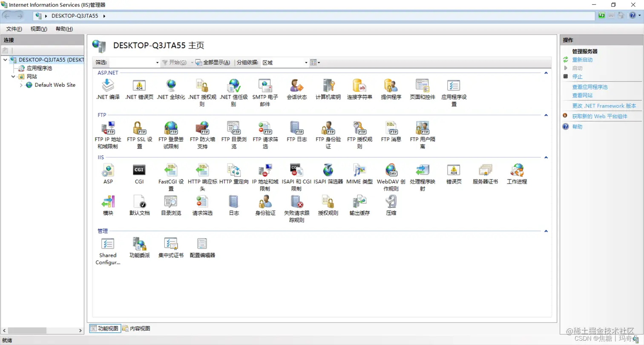Switch to the 功能视图 tab
Screen dimensions: 644x345
click(104, 328)
